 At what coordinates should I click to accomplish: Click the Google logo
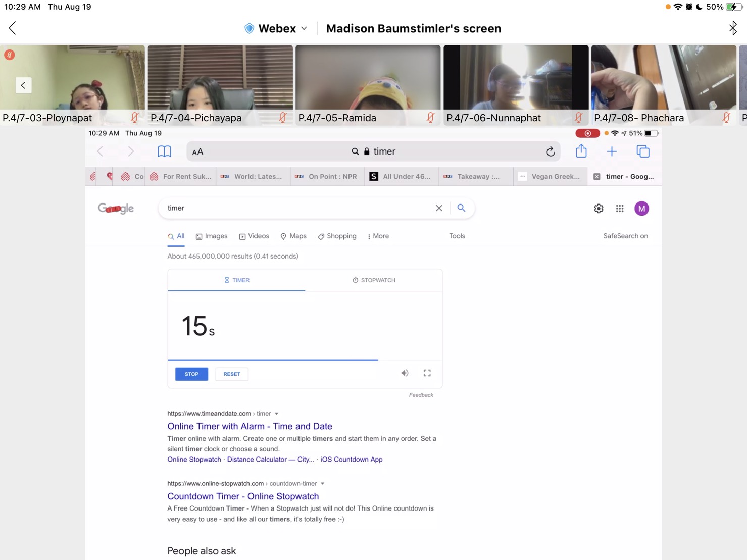tap(116, 208)
